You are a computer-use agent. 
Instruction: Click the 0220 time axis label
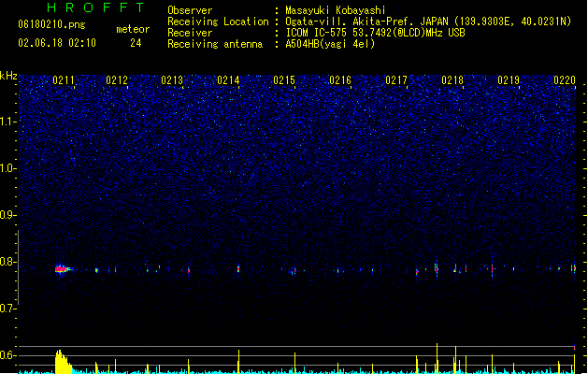coord(565,80)
